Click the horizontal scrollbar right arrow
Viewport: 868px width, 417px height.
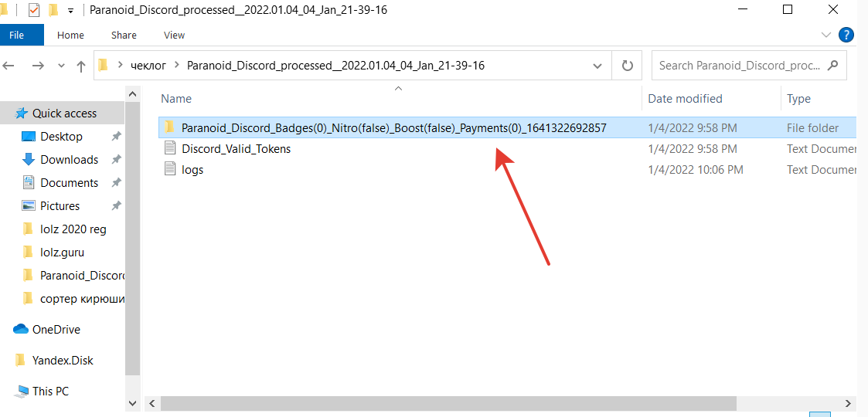(x=848, y=403)
